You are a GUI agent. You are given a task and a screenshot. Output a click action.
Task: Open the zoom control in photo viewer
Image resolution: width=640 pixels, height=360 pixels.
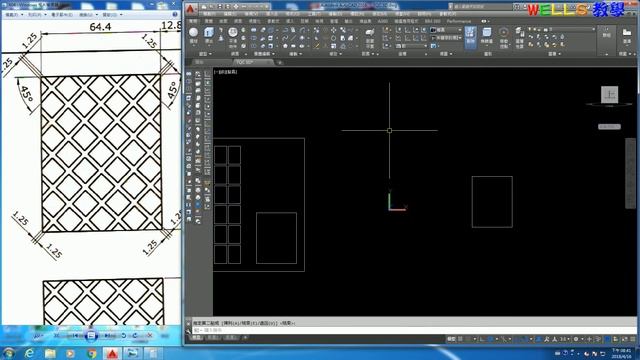coord(38,336)
